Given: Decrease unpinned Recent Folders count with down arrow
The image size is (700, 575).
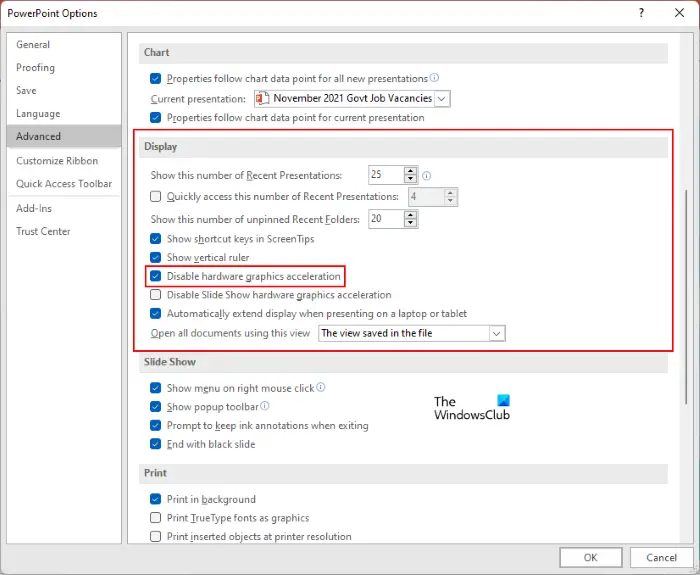Looking at the screenshot, I should (410, 224).
